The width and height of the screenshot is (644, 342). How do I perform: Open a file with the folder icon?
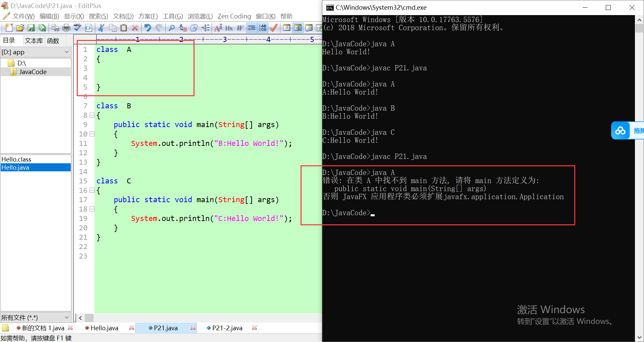(x=20, y=28)
